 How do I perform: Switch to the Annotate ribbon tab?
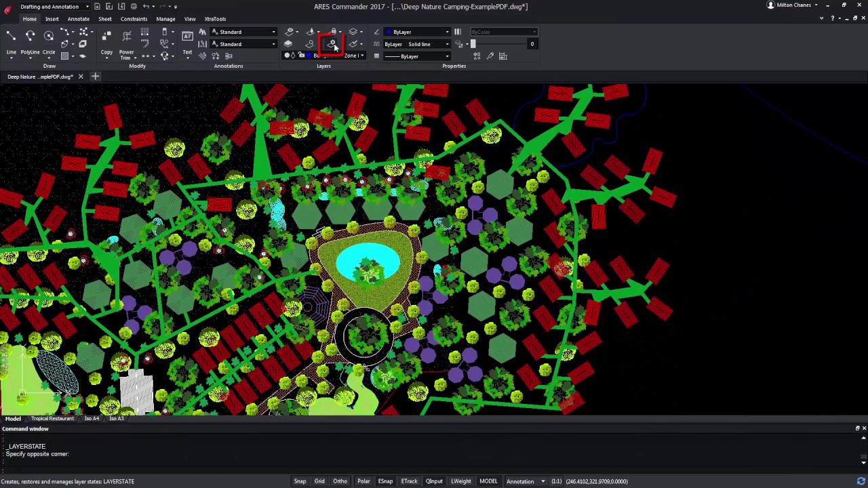[78, 18]
